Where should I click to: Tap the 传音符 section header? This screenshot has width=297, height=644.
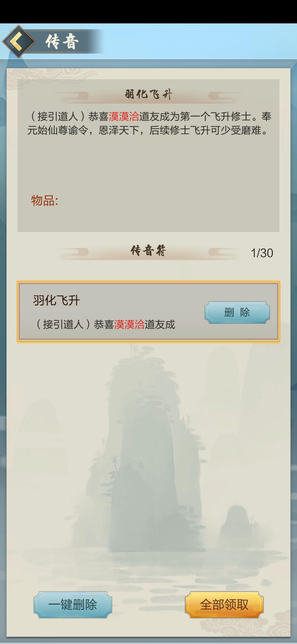pyautogui.click(x=148, y=251)
